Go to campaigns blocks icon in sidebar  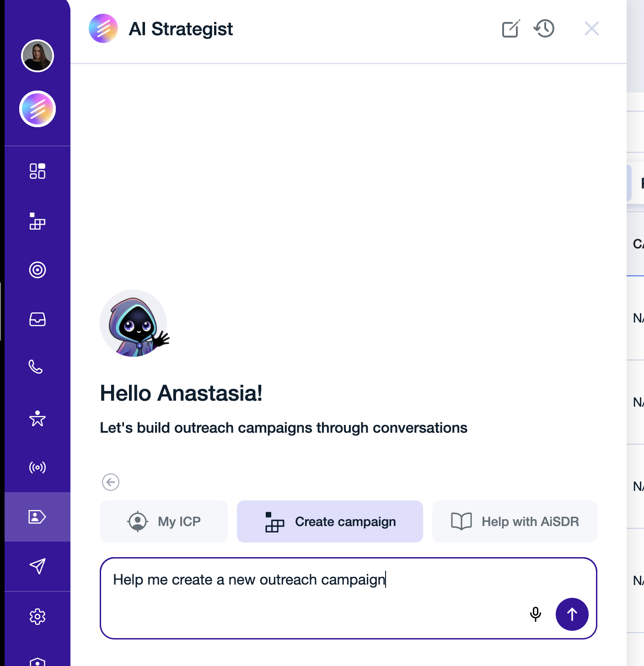pyautogui.click(x=38, y=220)
